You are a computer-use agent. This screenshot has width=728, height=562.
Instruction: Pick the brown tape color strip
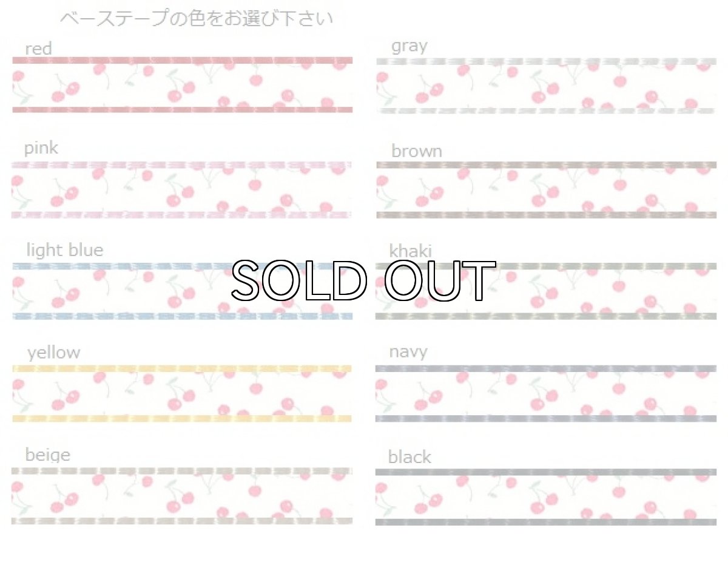point(546,190)
